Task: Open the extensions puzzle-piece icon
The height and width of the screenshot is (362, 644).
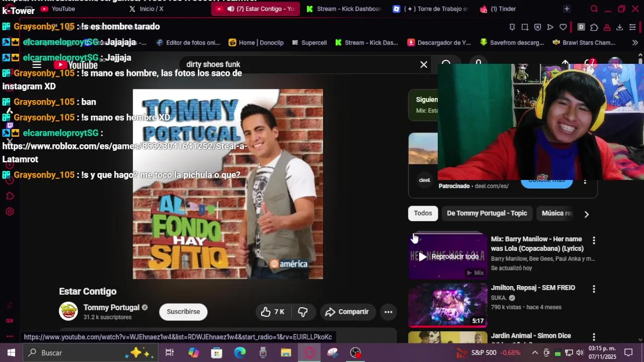Action: click(x=594, y=27)
